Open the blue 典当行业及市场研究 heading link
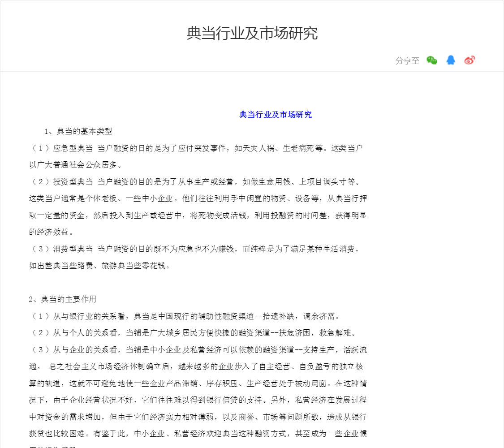 tap(276, 115)
